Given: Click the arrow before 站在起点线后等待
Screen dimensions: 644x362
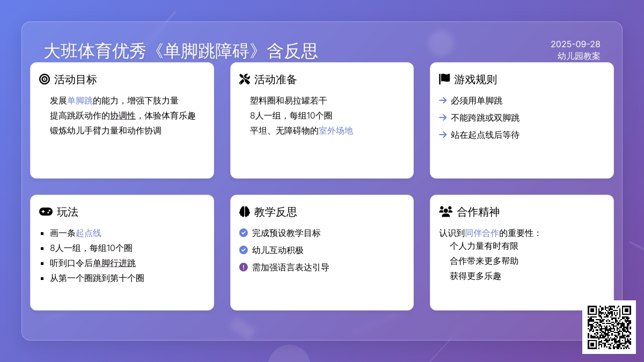Looking at the screenshot, I should point(443,135).
